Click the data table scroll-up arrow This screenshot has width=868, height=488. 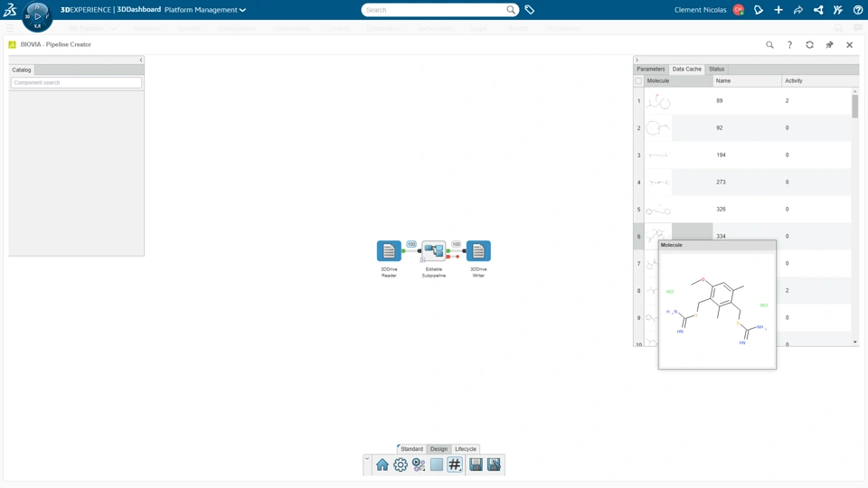854,91
